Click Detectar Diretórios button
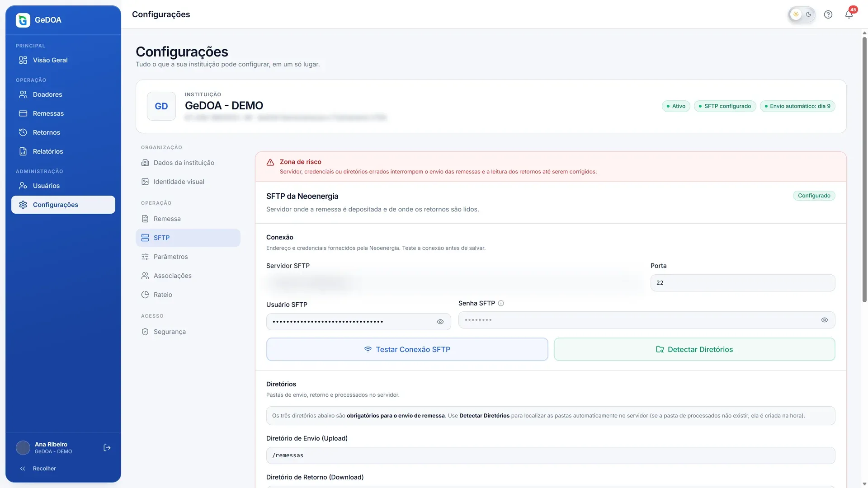868x488 pixels. (694, 349)
